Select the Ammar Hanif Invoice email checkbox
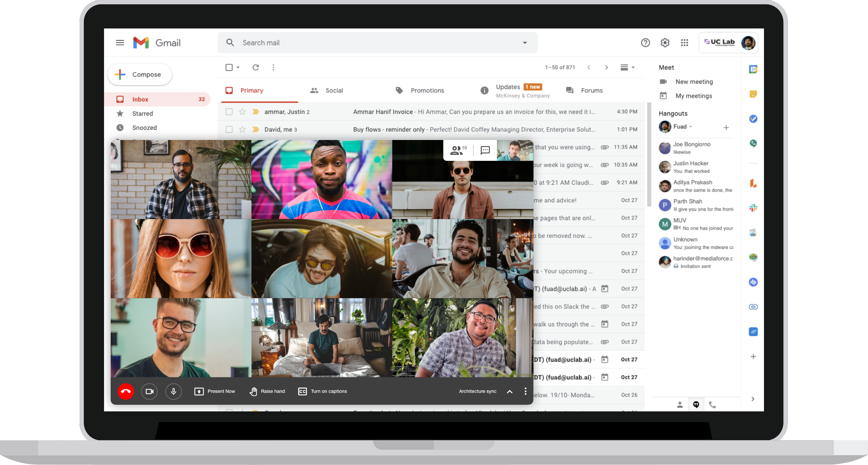Image resolution: width=868 pixels, height=465 pixels. point(229,112)
